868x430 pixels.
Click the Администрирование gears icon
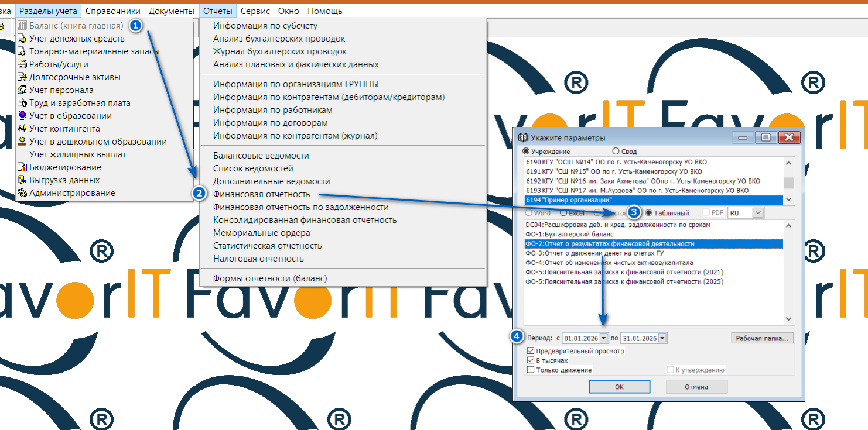click(x=22, y=193)
